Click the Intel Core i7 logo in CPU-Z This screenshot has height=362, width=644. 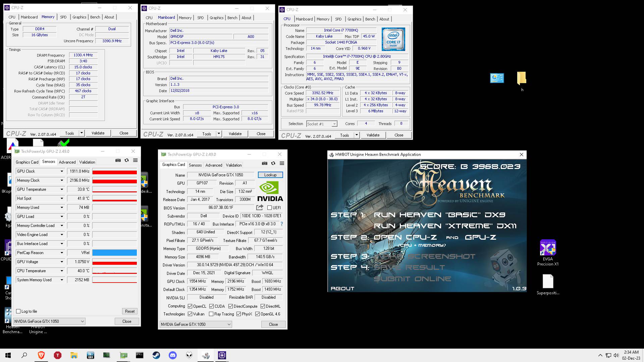click(393, 39)
